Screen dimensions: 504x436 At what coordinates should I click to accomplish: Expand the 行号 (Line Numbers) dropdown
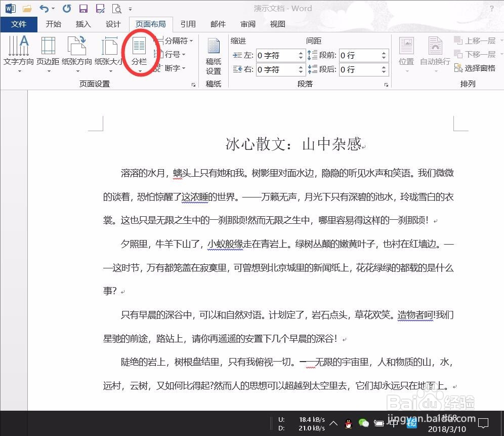pyautogui.click(x=175, y=55)
